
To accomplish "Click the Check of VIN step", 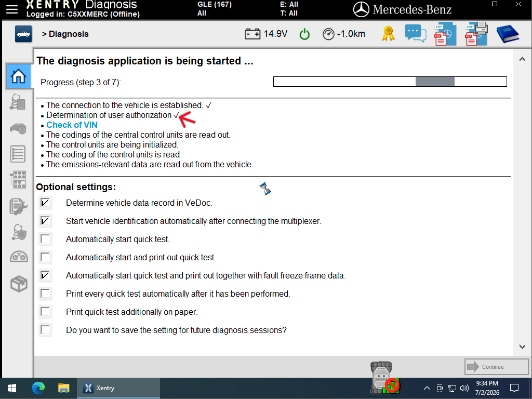I will tap(72, 125).
